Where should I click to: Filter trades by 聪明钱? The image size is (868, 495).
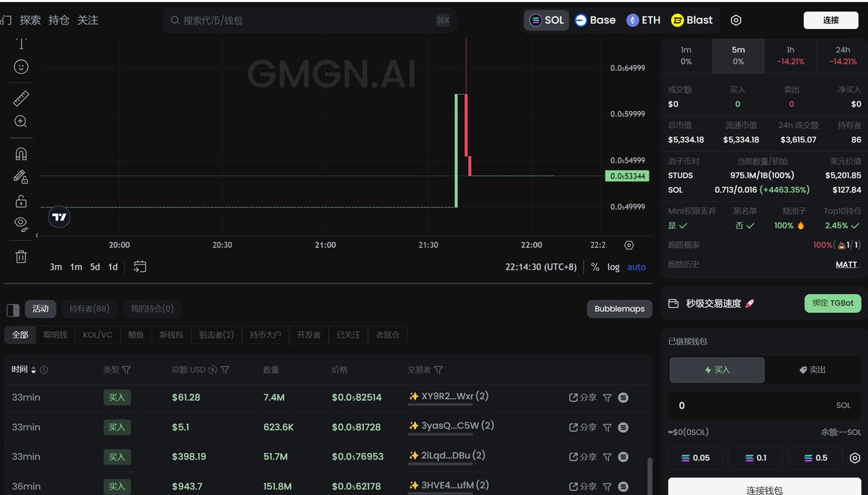coord(55,335)
